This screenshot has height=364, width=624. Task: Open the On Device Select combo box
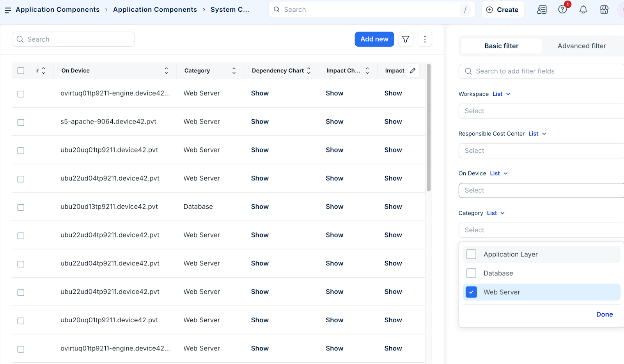point(541,191)
